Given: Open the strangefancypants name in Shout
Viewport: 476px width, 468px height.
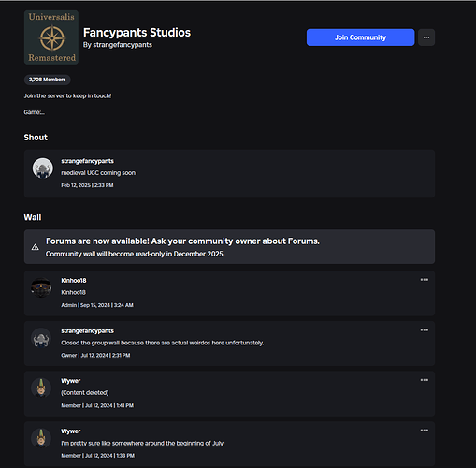Looking at the screenshot, I should click(x=87, y=161).
